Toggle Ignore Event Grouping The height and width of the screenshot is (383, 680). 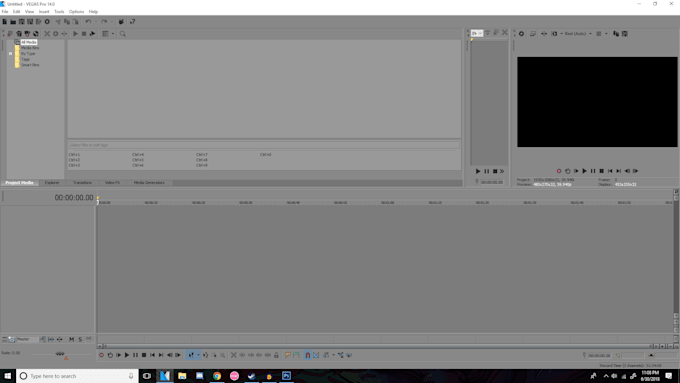point(349,355)
